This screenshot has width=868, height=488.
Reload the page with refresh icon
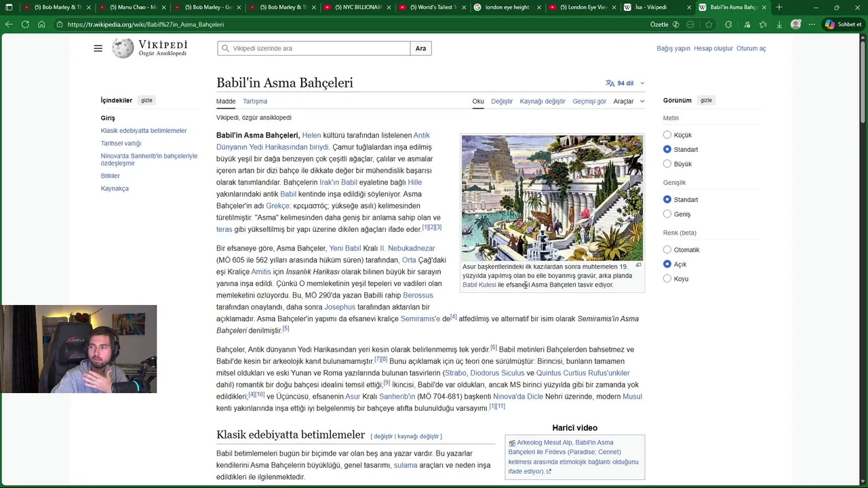[x=25, y=24]
